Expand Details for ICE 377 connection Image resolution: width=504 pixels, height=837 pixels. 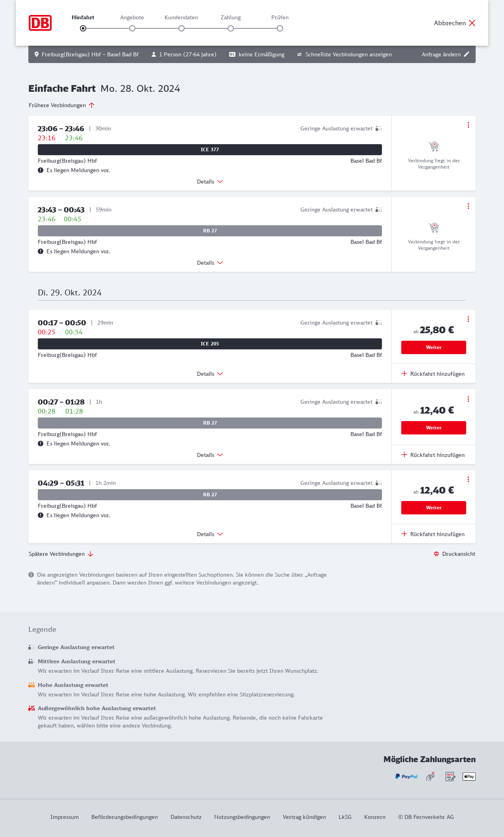[210, 182]
